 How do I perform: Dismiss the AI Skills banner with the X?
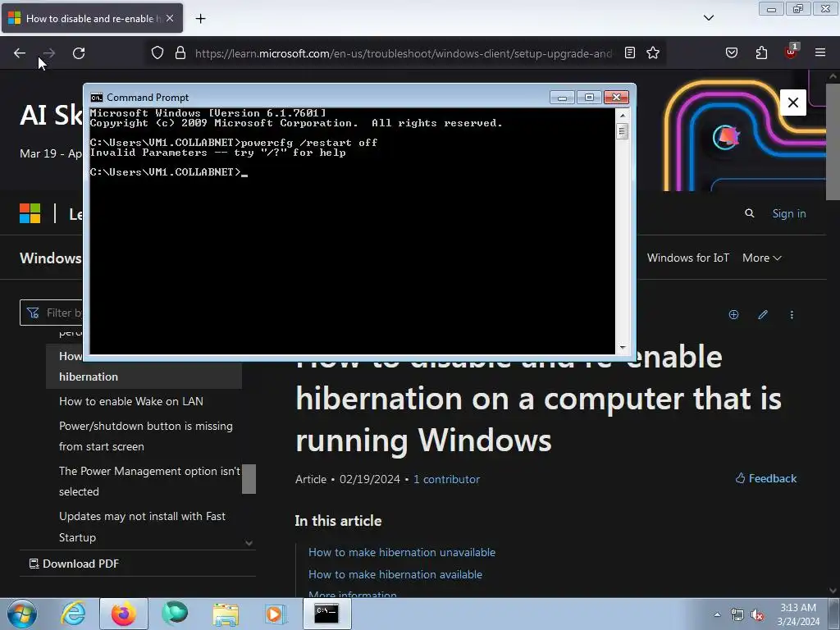793,103
